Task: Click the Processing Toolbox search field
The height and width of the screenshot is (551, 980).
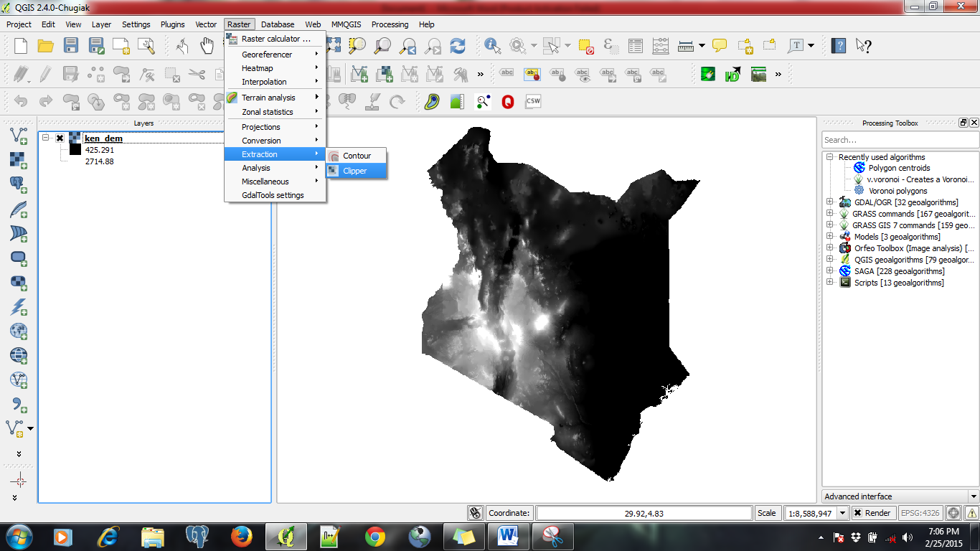Action: point(900,140)
